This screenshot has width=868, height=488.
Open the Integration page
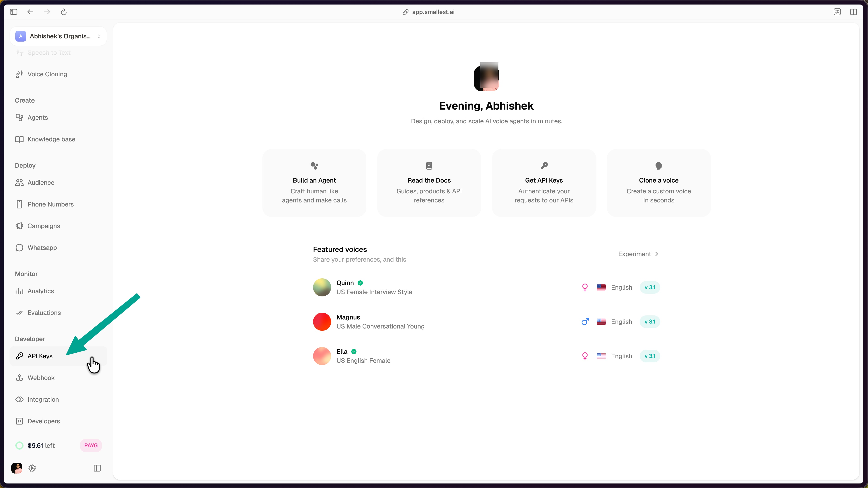43,399
